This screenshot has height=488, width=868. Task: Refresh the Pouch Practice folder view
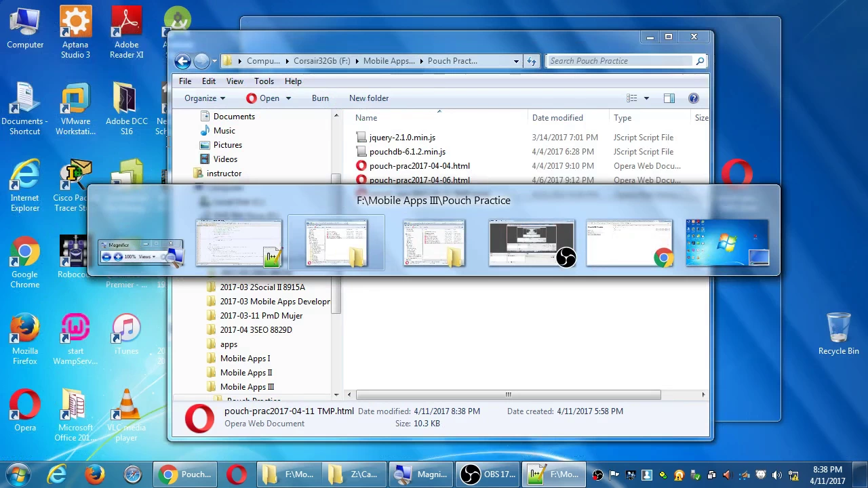(532, 61)
